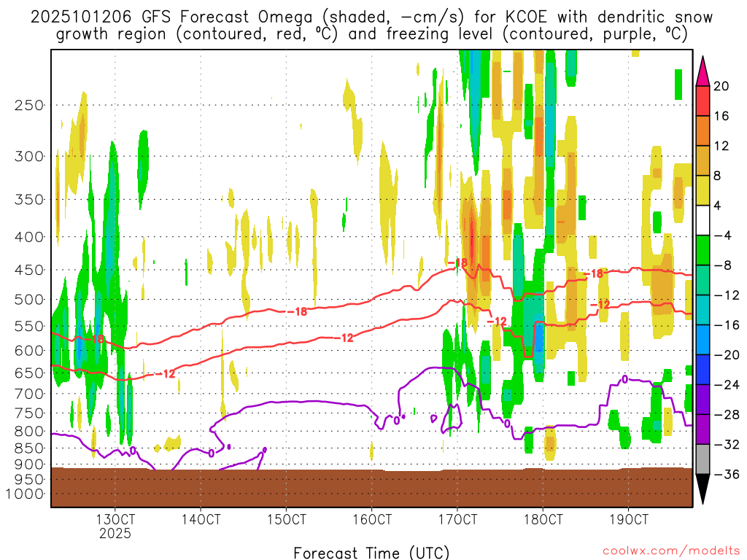Click the yellow colorbar segment between 4 and 8

(x=703, y=190)
